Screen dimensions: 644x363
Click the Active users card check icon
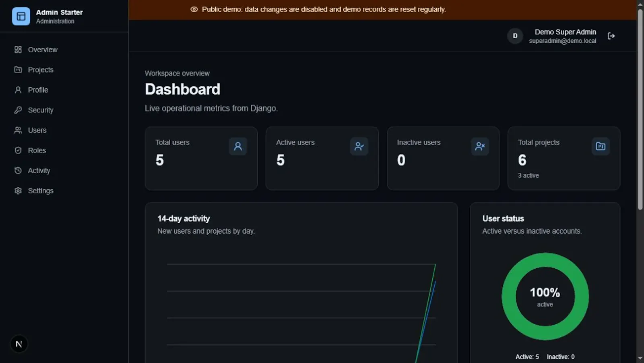pos(359,146)
